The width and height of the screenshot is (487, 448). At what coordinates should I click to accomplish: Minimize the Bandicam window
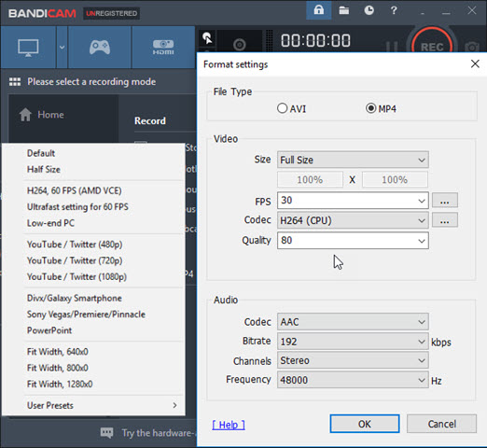click(x=446, y=13)
